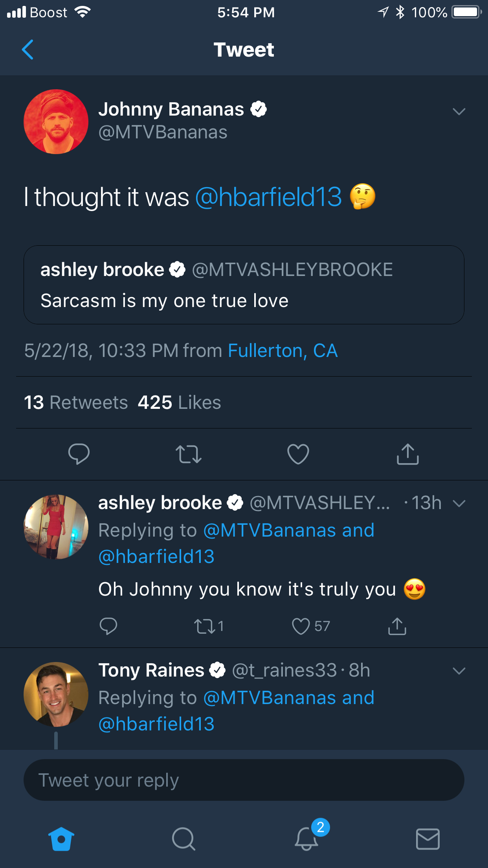This screenshot has height=868, width=488.
Task: Open the Fullerton, CA location link
Action: (x=283, y=351)
